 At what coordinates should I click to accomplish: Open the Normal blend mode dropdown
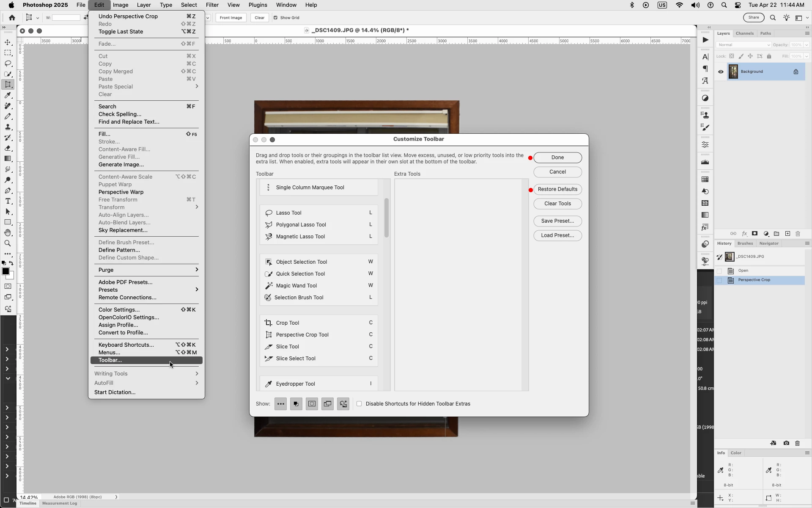pyautogui.click(x=743, y=45)
